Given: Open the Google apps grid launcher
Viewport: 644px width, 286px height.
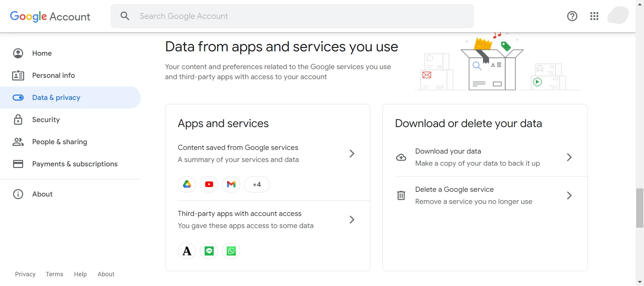Looking at the screenshot, I should tap(594, 16).
